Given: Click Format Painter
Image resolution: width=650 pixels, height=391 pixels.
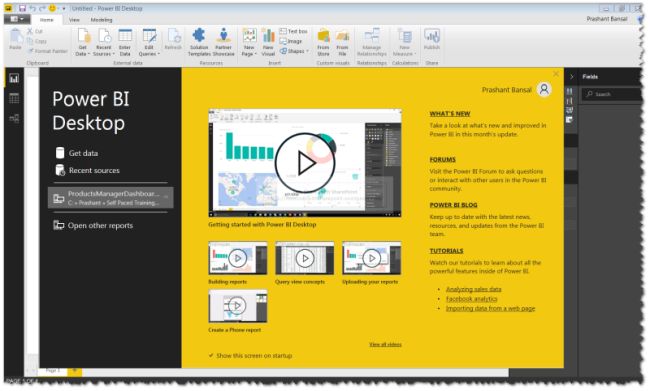Looking at the screenshot, I should 47,51.
